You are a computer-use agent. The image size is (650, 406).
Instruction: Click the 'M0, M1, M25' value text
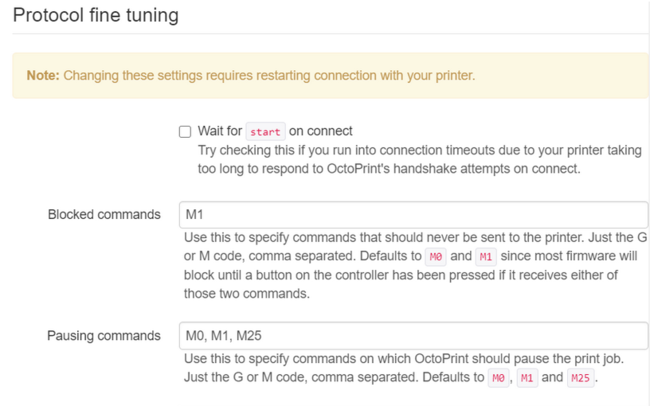click(x=223, y=335)
